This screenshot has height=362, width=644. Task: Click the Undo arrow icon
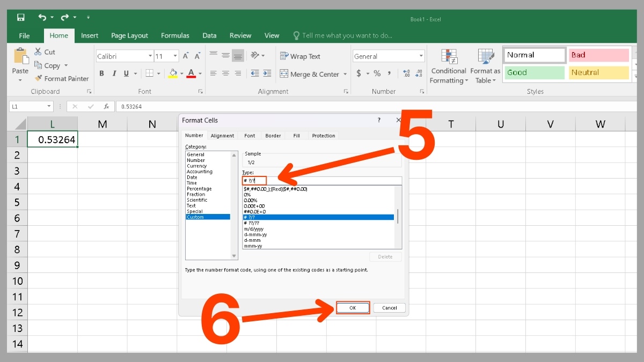(x=42, y=18)
